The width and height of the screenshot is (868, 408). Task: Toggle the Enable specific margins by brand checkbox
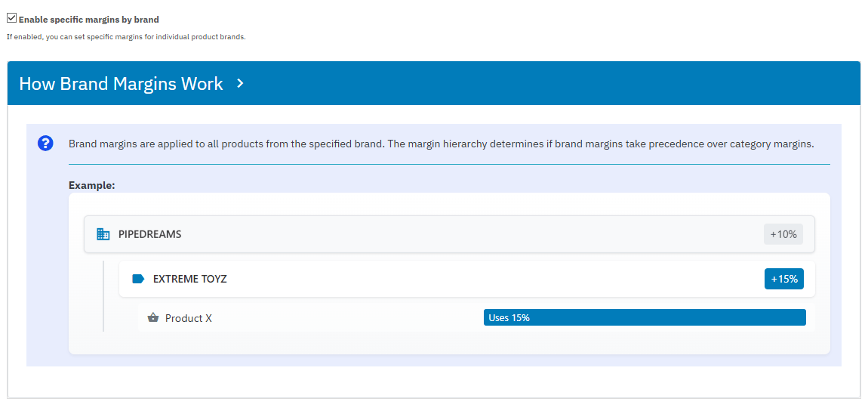click(12, 19)
